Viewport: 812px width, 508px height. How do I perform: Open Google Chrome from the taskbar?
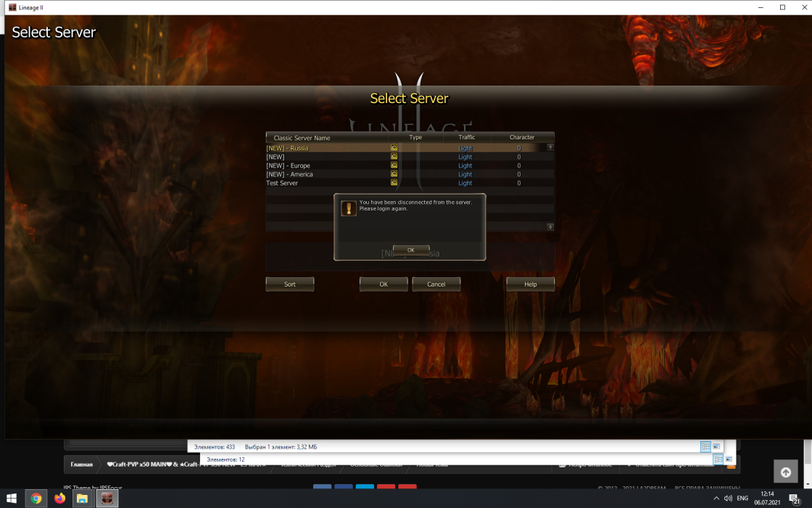click(x=36, y=499)
